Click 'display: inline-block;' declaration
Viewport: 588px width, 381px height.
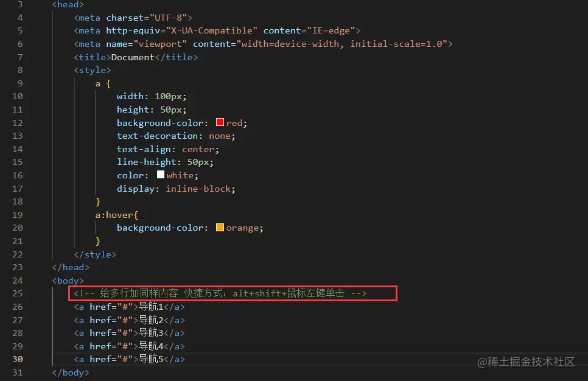tap(176, 189)
